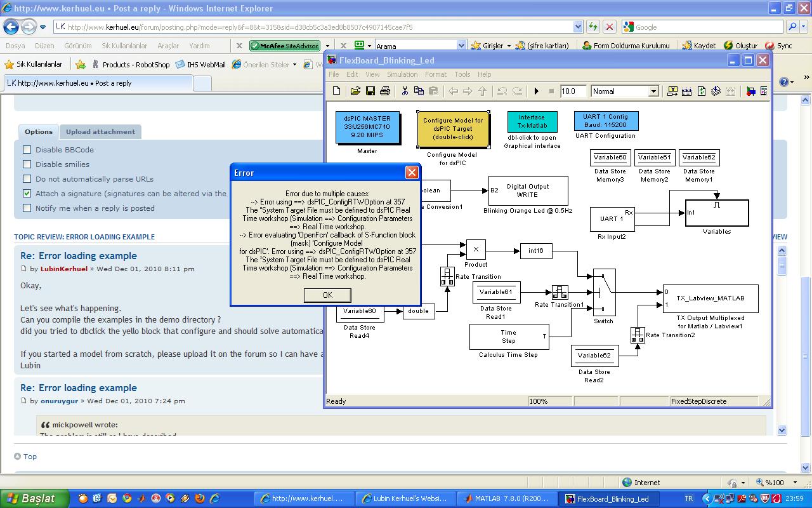Expand the Önerilen Siteler dropdown arrow

tap(294, 65)
